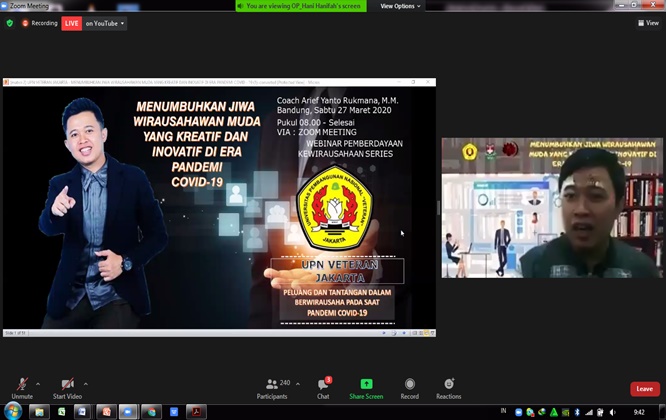Expand audio options arrow beside Unmute
The height and width of the screenshot is (420, 666).
(x=38, y=383)
